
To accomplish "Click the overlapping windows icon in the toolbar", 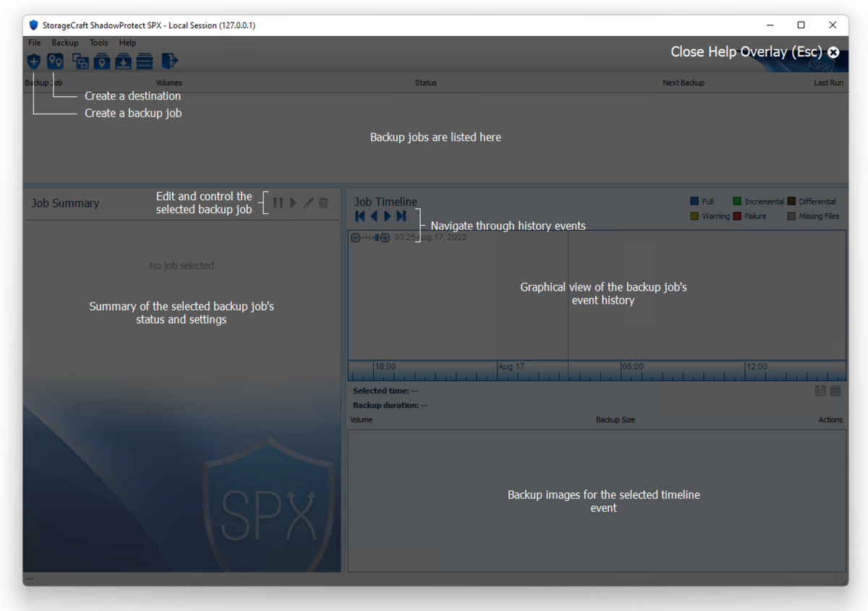I will [x=80, y=61].
